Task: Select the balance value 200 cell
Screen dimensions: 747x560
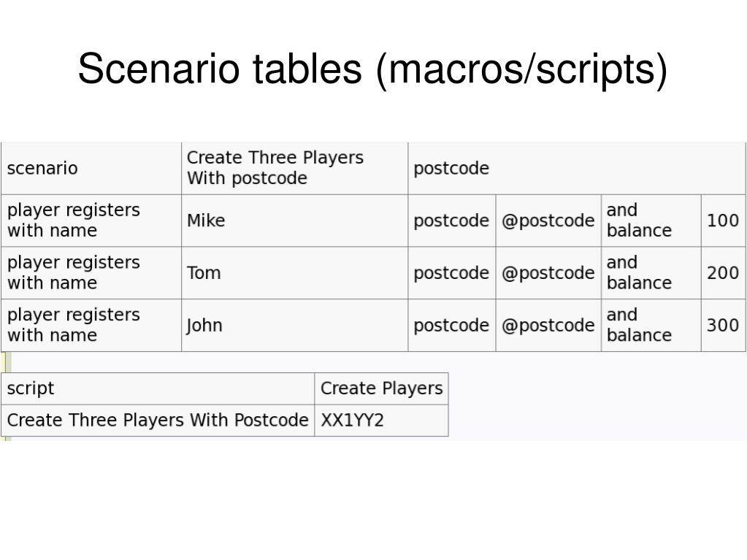Action: [x=723, y=273]
